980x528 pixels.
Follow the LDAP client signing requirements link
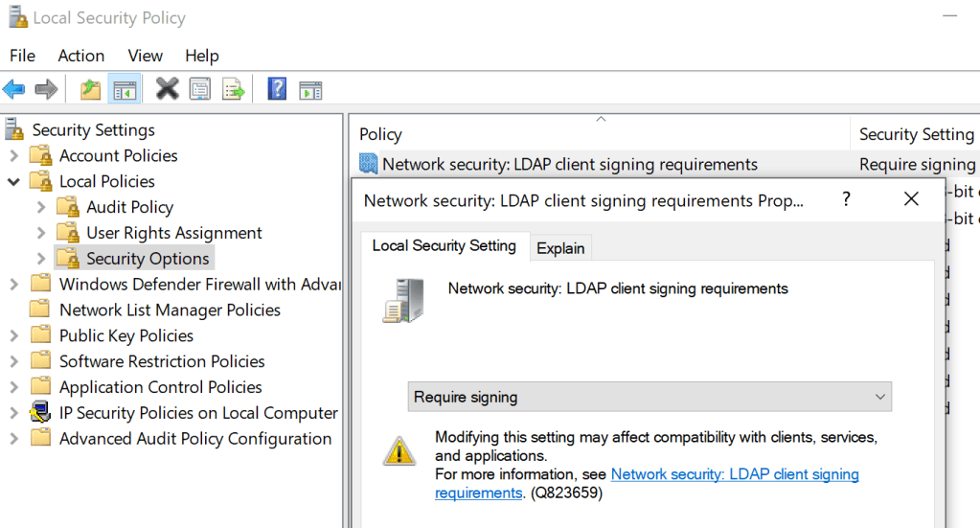[x=734, y=474]
